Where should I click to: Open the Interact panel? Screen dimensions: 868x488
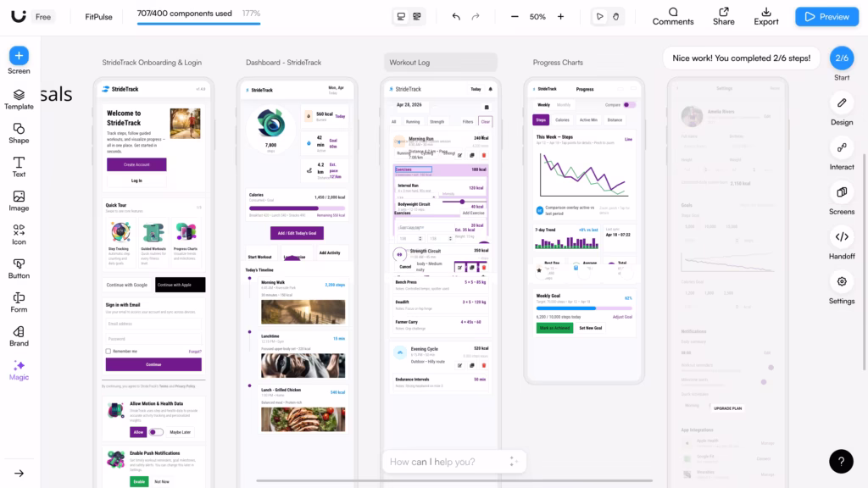coord(842,154)
